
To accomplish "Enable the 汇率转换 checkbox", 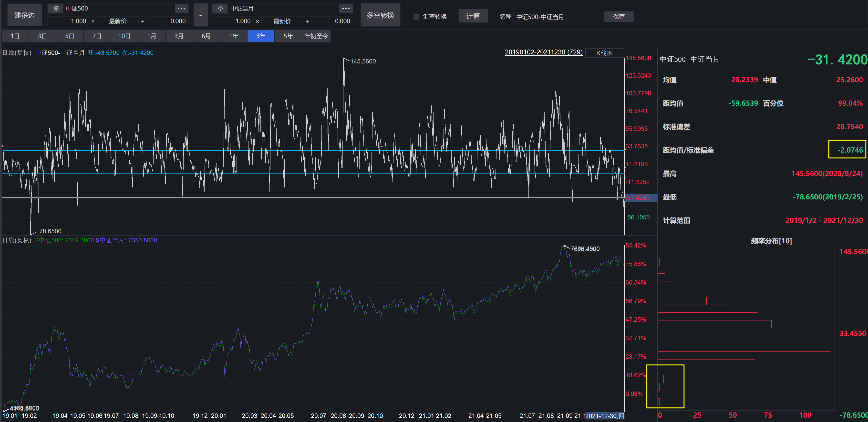I will [416, 17].
